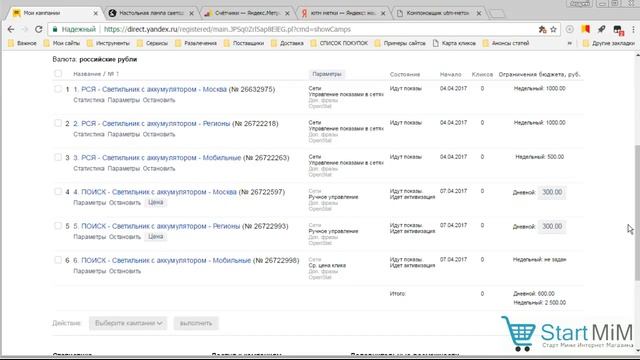Edit daily budget 300.00 of campaign 5
Viewport: 640px width, 360px height.
552,227
